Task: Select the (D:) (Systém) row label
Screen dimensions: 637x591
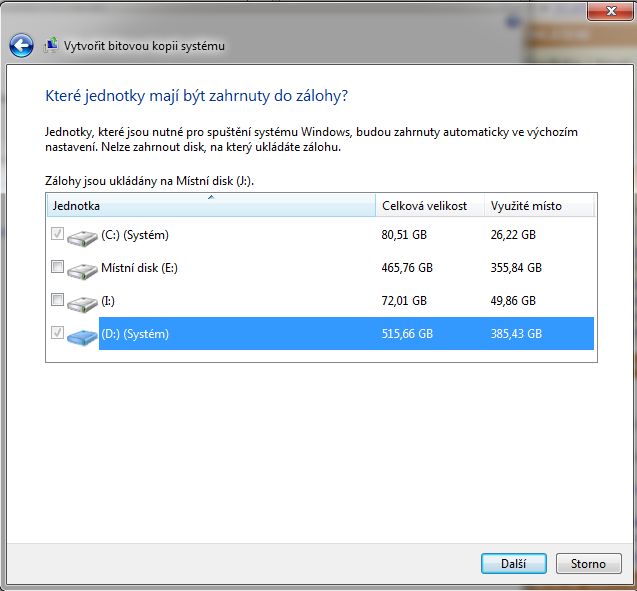Action: click(135, 334)
